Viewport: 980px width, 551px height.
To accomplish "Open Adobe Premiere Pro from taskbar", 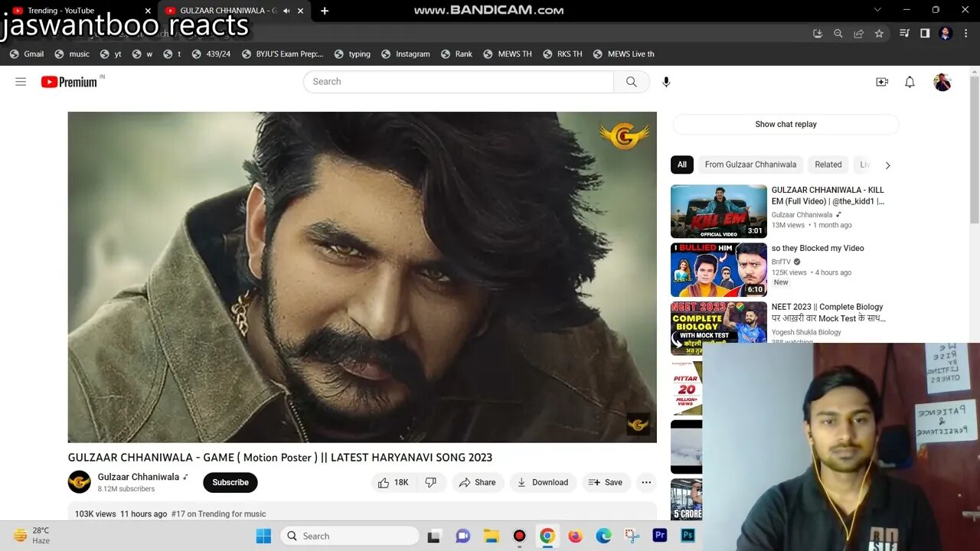I will point(660,536).
